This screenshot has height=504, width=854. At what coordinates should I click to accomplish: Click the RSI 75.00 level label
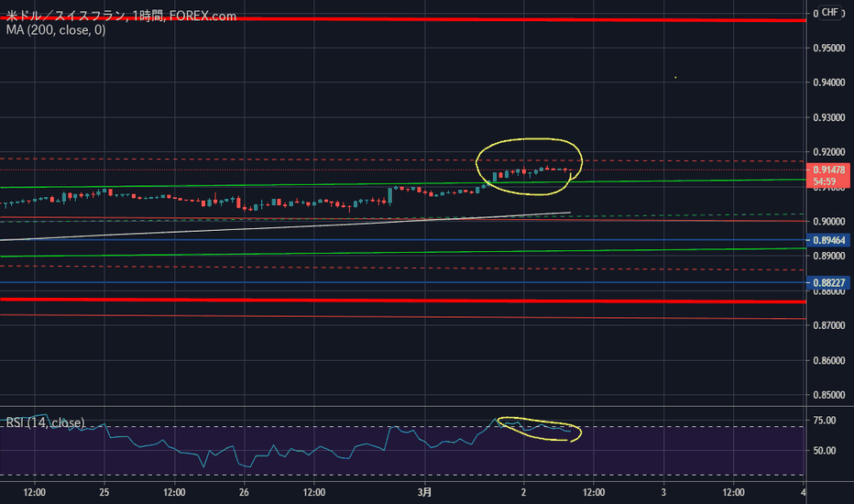825,420
